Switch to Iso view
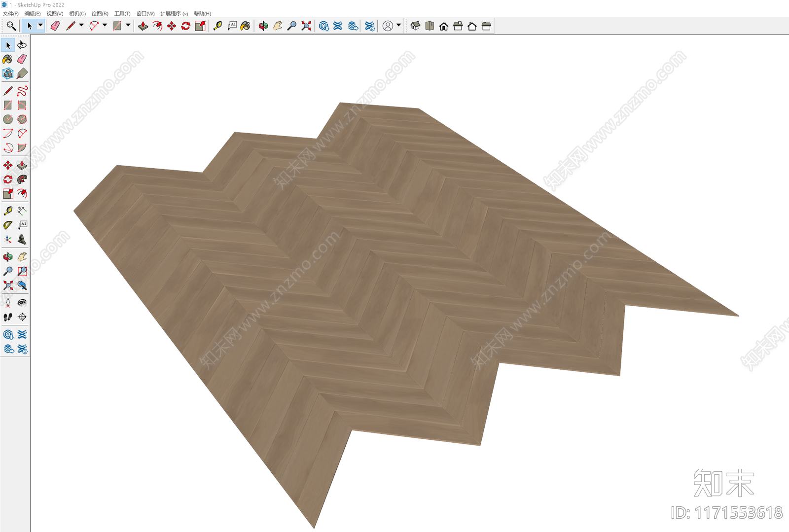Screen dimensions: 789x532 tap(415, 26)
